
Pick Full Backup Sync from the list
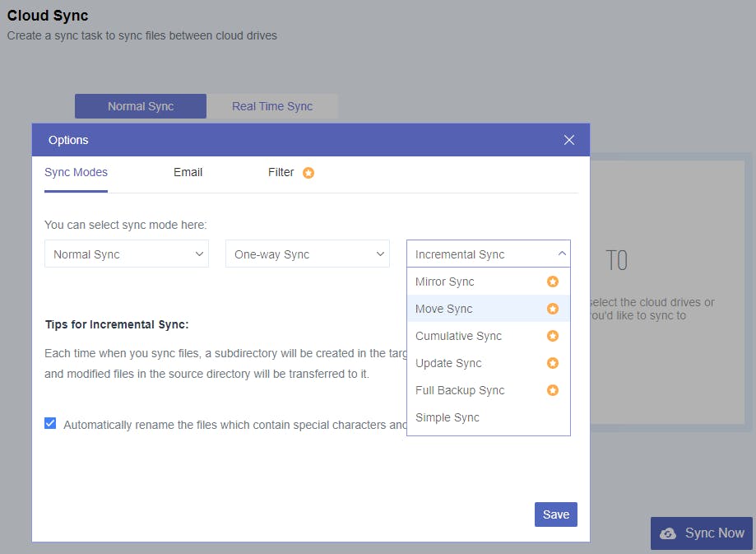pyautogui.click(x=460, y=390)
